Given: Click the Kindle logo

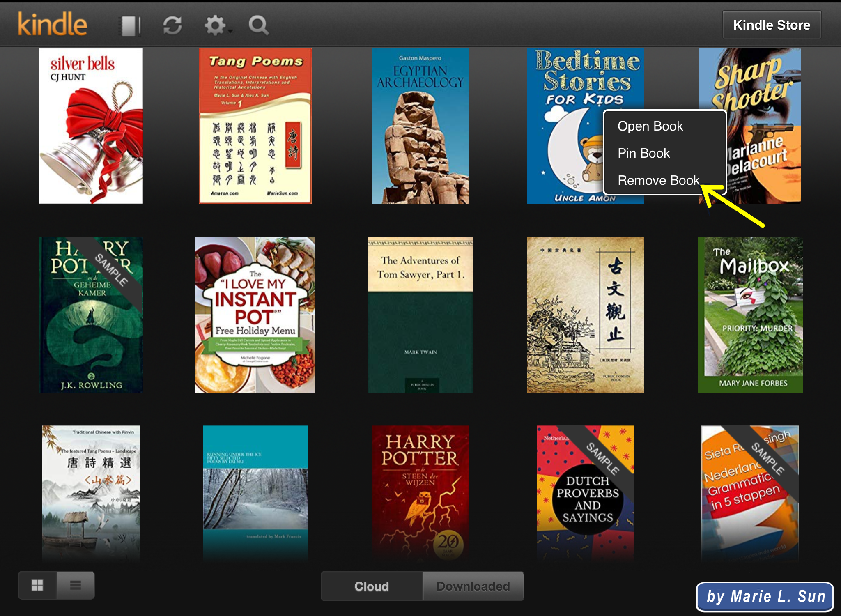Looking at the screenshot, I should tap(52, 24).
